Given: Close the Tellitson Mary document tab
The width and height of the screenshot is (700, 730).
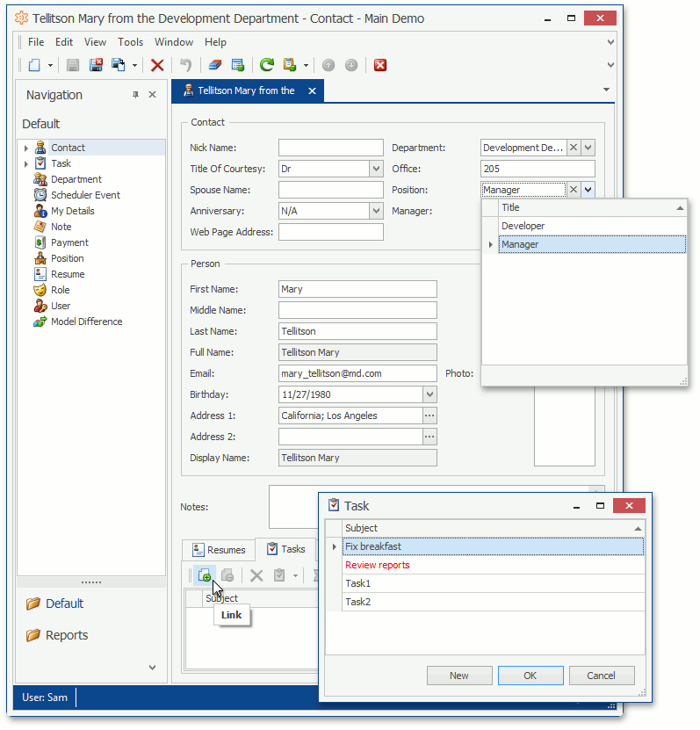Looking at the screenshot, I should tap(313, 91).
